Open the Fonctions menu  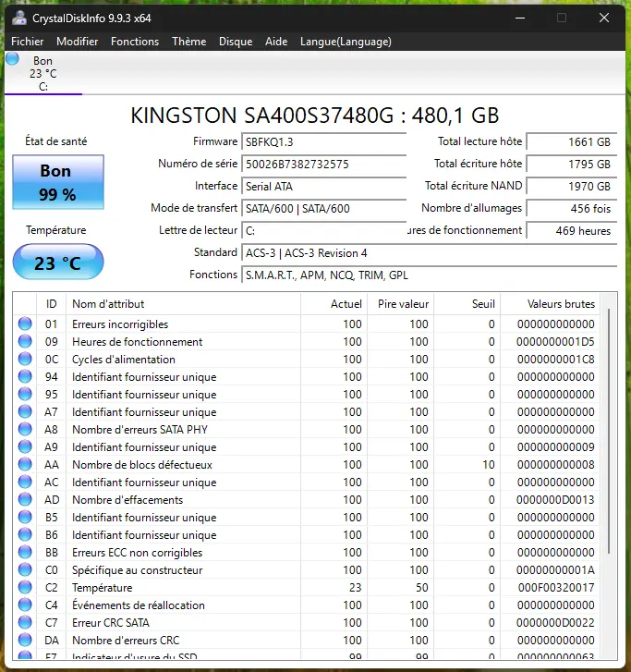click(135, 42)
